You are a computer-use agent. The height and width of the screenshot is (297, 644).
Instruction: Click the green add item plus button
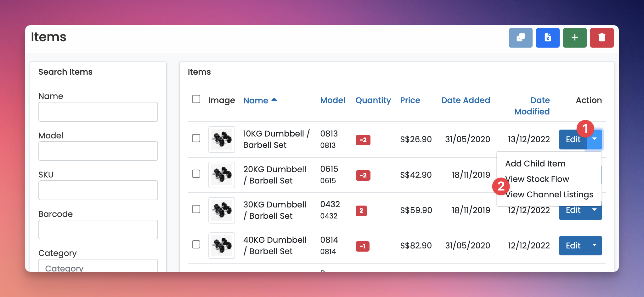point(575,38)
